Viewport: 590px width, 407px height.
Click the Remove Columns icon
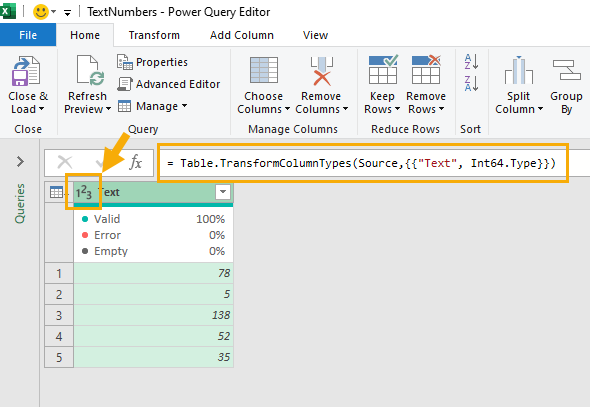pyautogui.click(x=322, y=71)
